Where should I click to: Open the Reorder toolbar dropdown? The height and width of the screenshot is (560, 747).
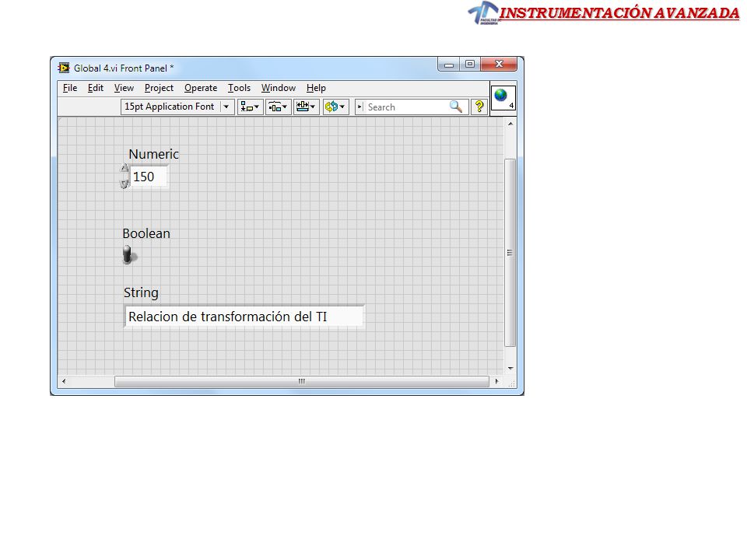click(335, 107)
